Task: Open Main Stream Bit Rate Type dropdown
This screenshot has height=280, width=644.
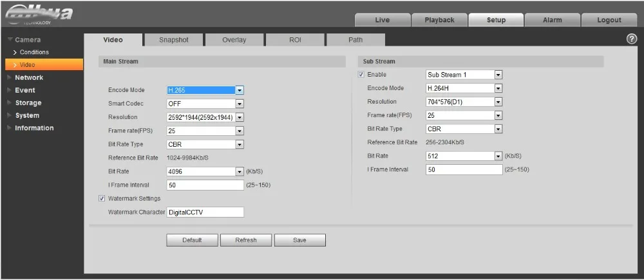Action: [205, 145]
